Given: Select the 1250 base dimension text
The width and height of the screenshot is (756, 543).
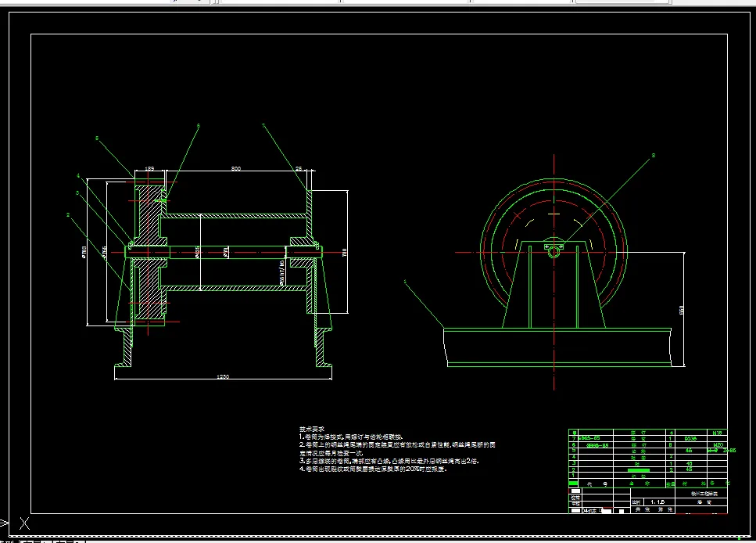Looking at the screenshot, I should coord(223,376).
